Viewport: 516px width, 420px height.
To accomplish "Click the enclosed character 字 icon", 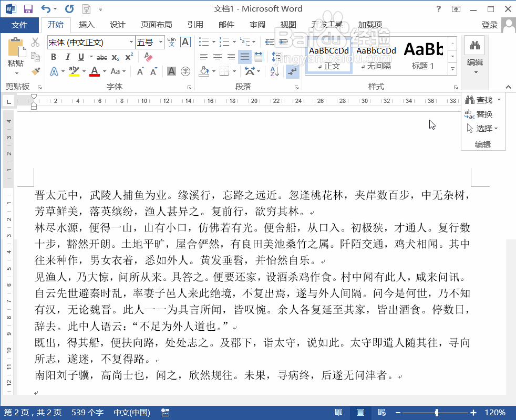I will point(185,71).
